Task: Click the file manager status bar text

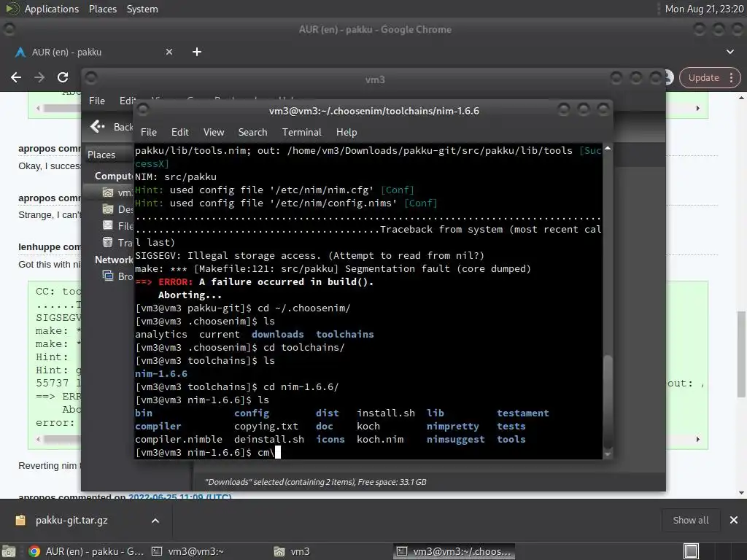Action: (315, 482)
